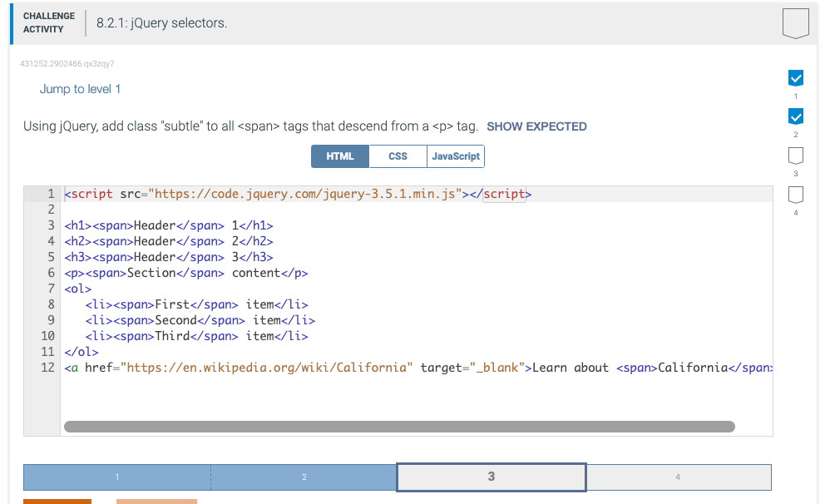Click the line with Header 1 h1 tag
The width and height of the screenshot is (825, 504).
tap(169, 225)
